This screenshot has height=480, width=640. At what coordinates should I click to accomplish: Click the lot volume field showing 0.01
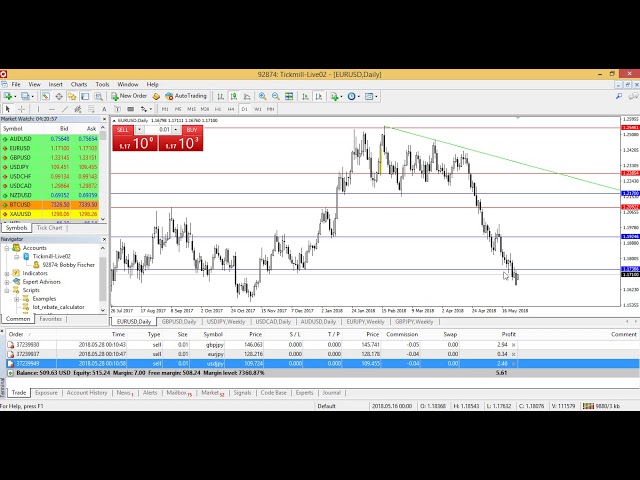165,130
